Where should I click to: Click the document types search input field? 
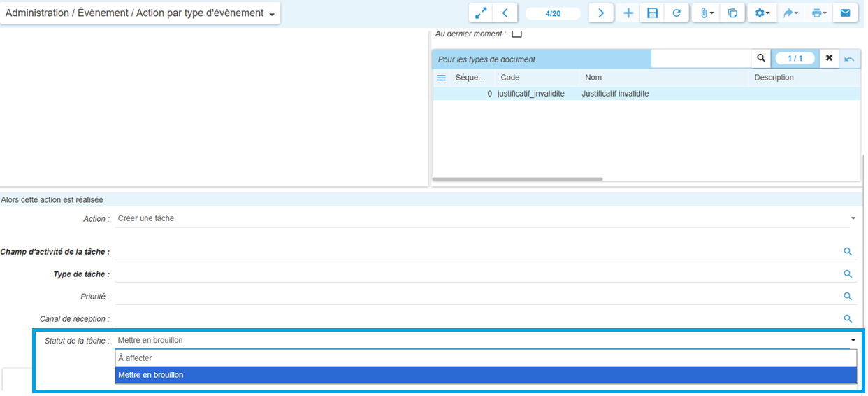click(700, 59)
